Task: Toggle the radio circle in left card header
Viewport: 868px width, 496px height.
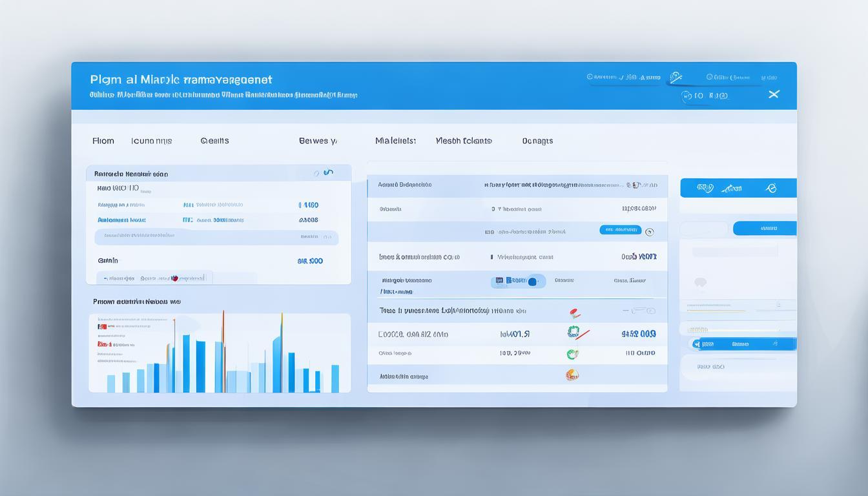Action: [x=316, y=173]
